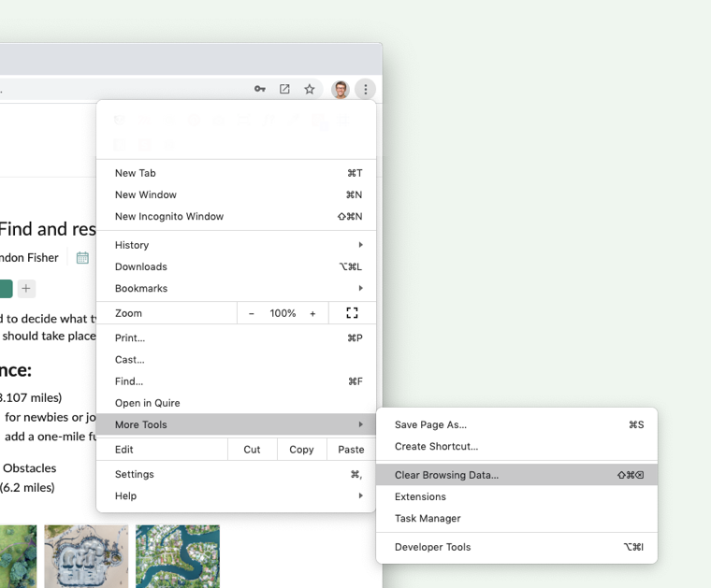Click the assignee name ending in Fisher
Image resolution: width=711 pixels, height=588 pixels.
(29, 258)
